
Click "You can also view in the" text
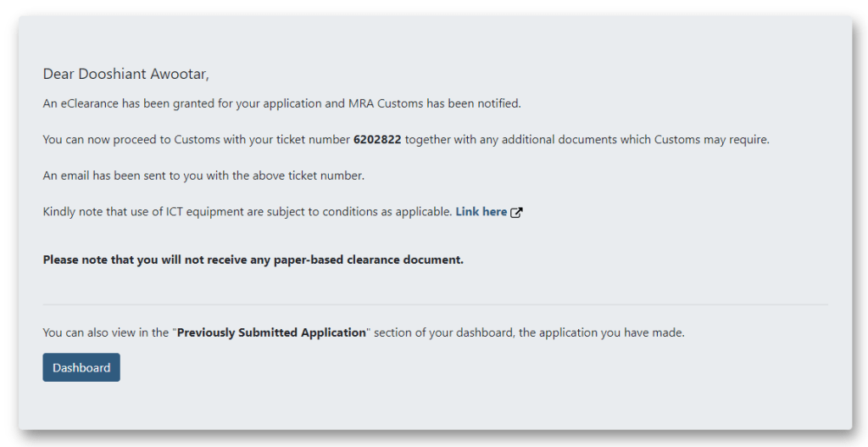(x=106, y=332)
